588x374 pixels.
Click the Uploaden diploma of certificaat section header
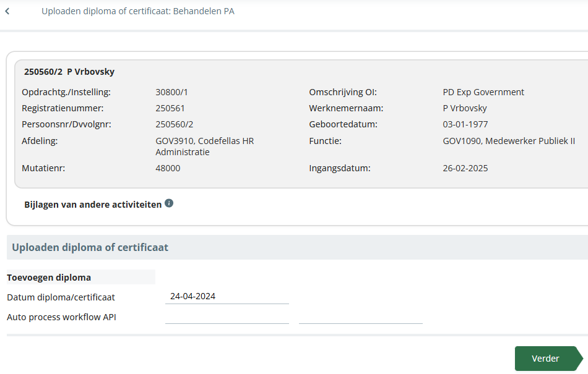[90, 247]
